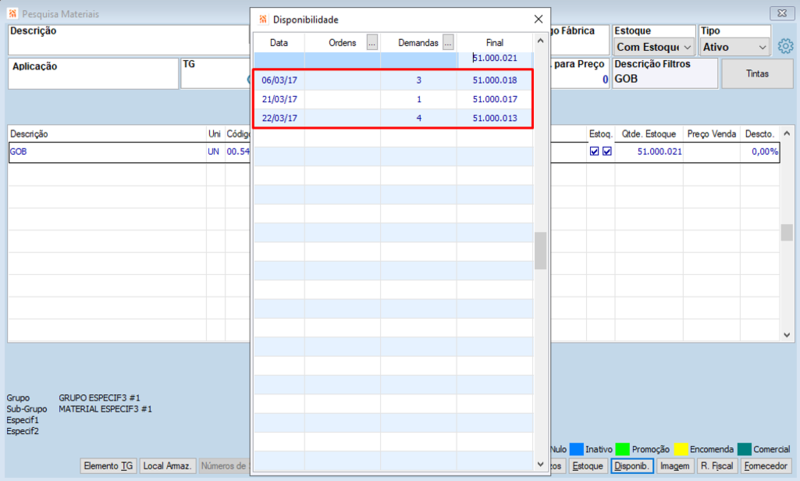
Task: Click the materials grid scrollbar up arrow
Action: [x=787, y=133]
